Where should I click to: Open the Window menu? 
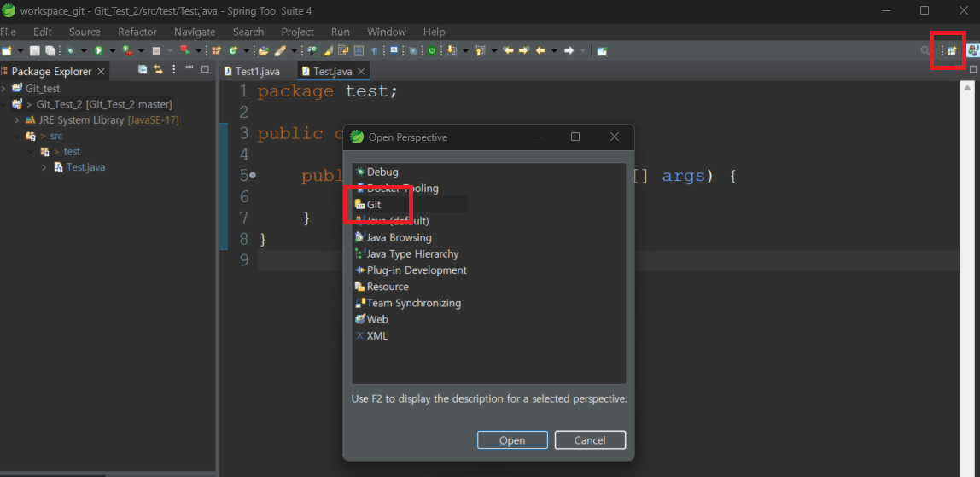click(387, 32)
